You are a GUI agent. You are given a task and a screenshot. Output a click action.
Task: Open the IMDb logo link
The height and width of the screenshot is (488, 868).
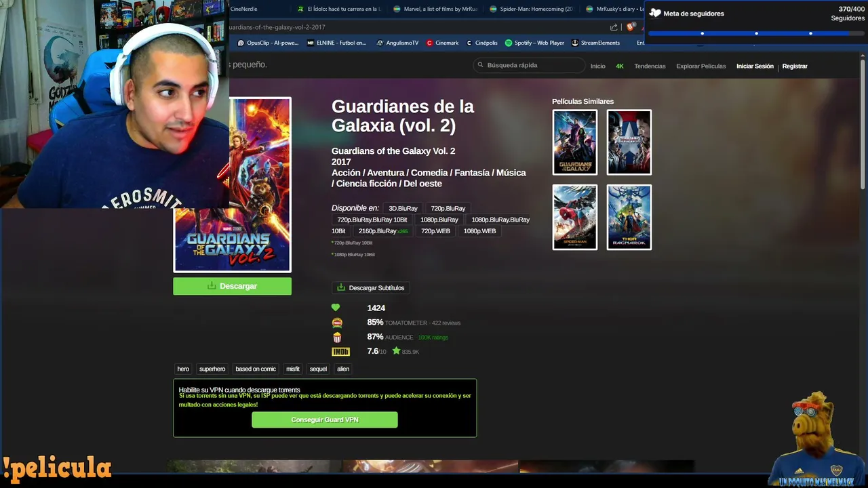[340, 352]
